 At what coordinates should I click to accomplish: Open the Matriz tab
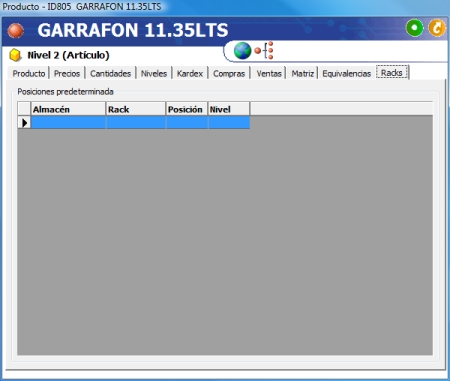click(x=302, y=73)
